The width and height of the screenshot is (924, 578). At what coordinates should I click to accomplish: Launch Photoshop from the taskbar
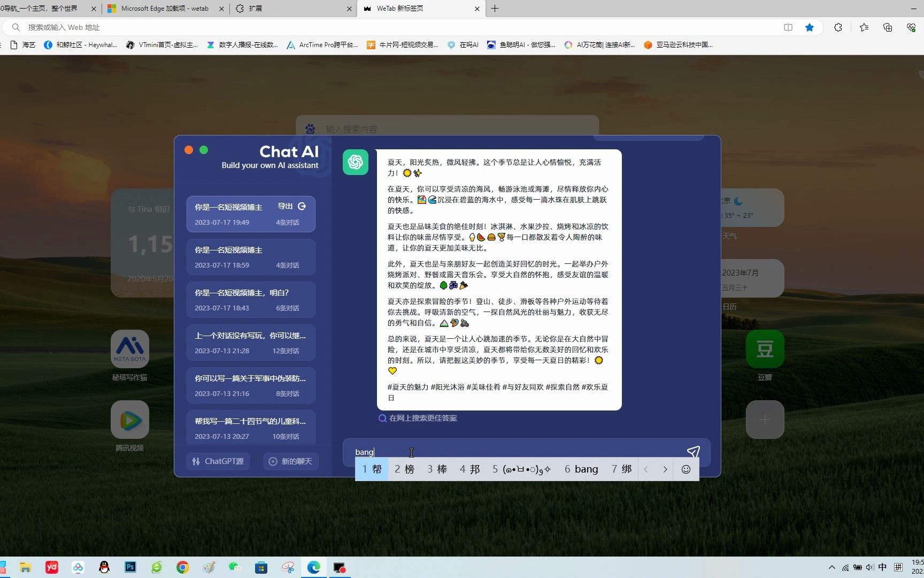[130, 567]
